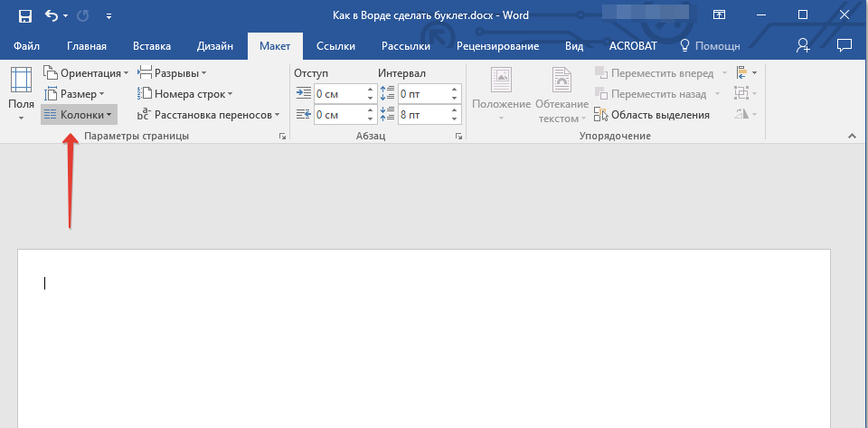
Task: Open the comments speech bubble icon
Action: coord(844,45)
